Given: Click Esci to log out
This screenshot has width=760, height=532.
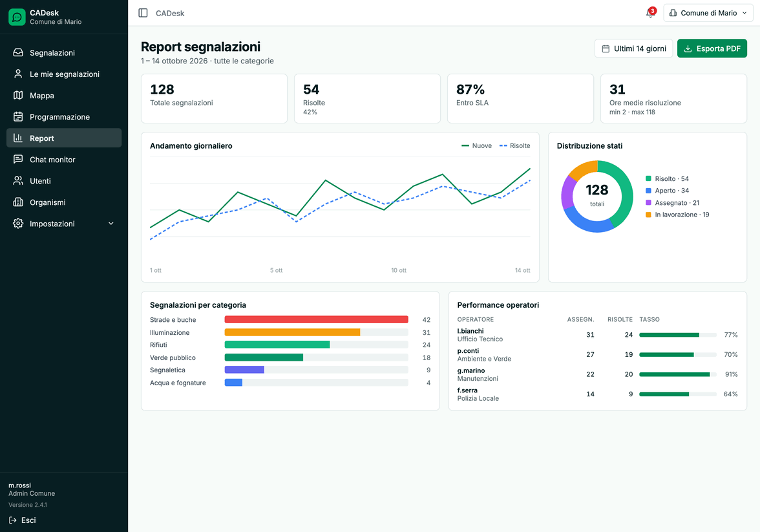Looking at the screenshot, I should point(23,520).
